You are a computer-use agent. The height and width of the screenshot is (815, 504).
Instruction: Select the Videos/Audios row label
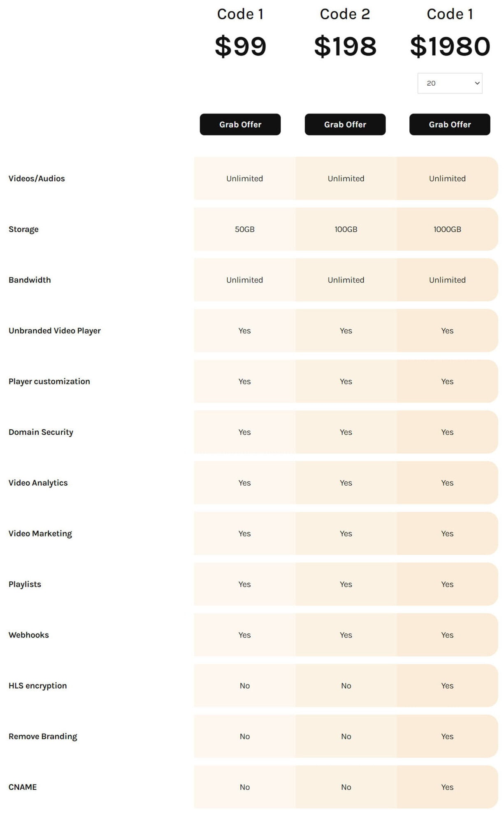click(x=37, y=178)
